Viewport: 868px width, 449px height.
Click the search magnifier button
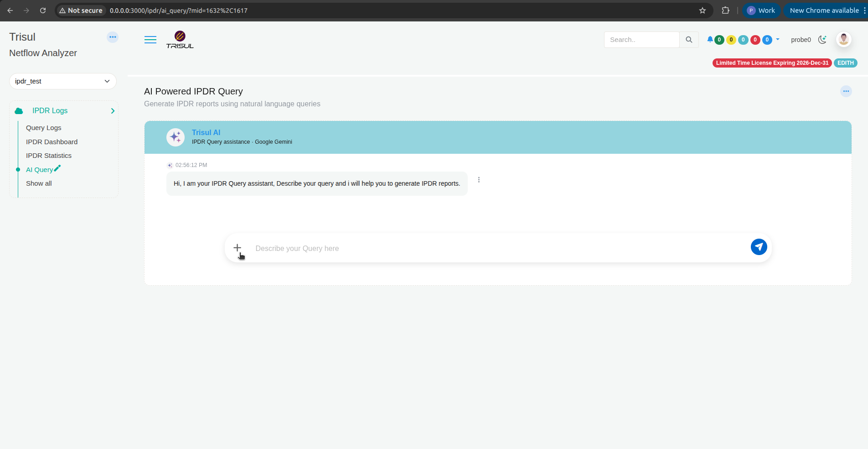tap(689, 40)
